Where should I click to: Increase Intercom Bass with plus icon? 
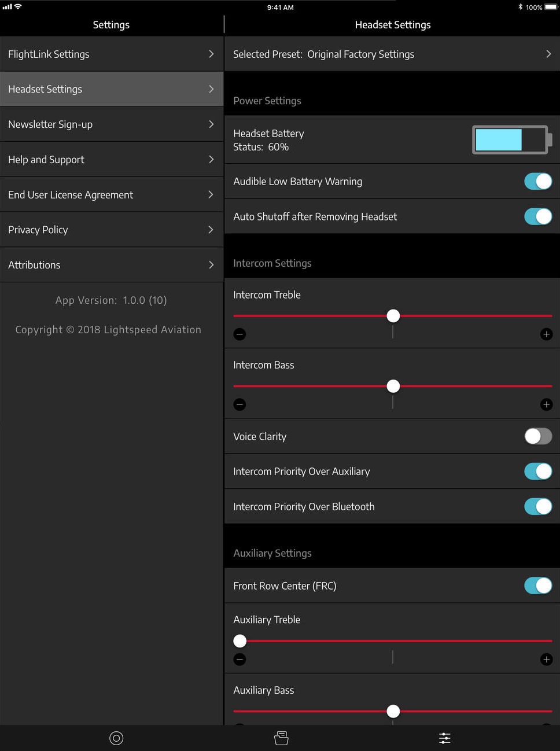(x=546, y=404)
